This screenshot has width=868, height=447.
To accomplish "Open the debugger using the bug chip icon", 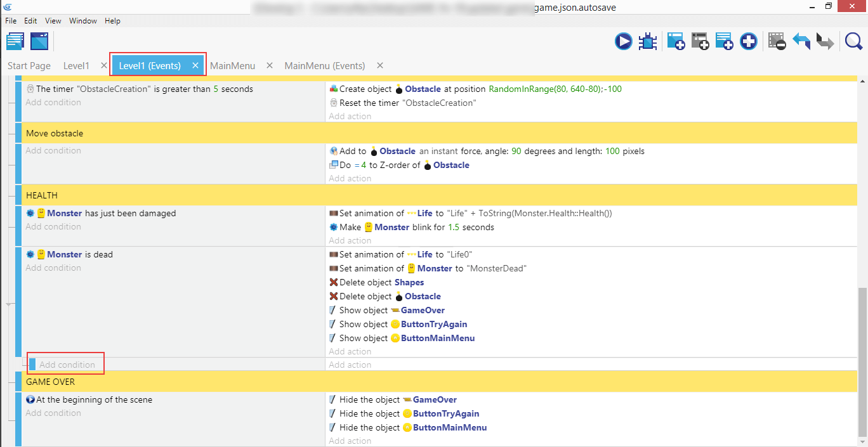I will 647,42.
